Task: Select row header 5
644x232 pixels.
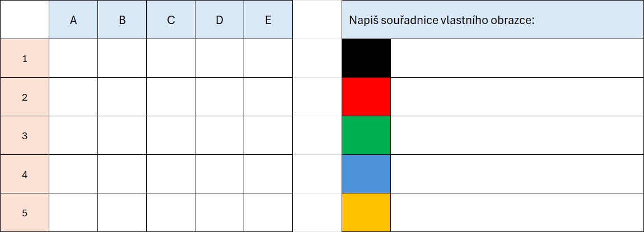Action: click(24, 212)
